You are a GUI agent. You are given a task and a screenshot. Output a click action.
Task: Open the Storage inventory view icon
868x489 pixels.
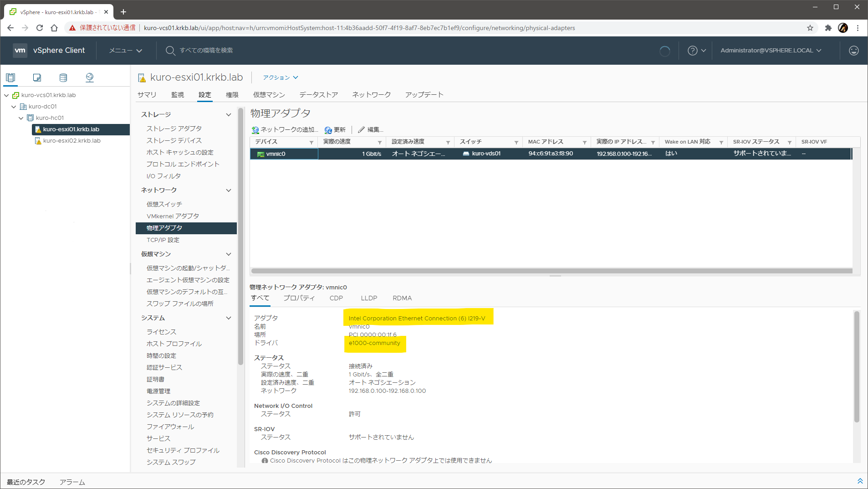coord(63,77)
